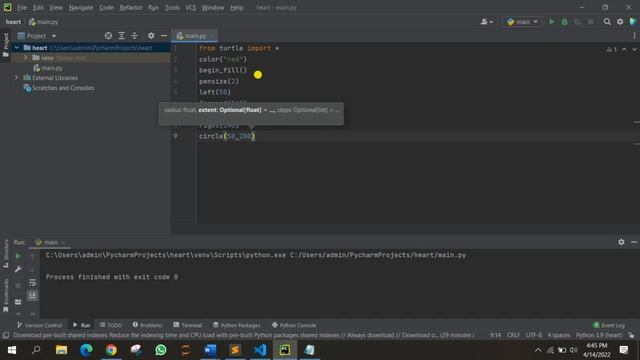640x360 pixels.
Task: Hide the Run tool window
Action: (x=634, y=242)
